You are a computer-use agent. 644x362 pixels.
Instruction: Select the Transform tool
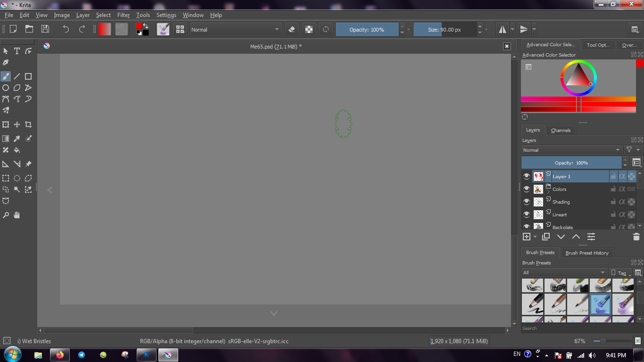pos(6,124)
